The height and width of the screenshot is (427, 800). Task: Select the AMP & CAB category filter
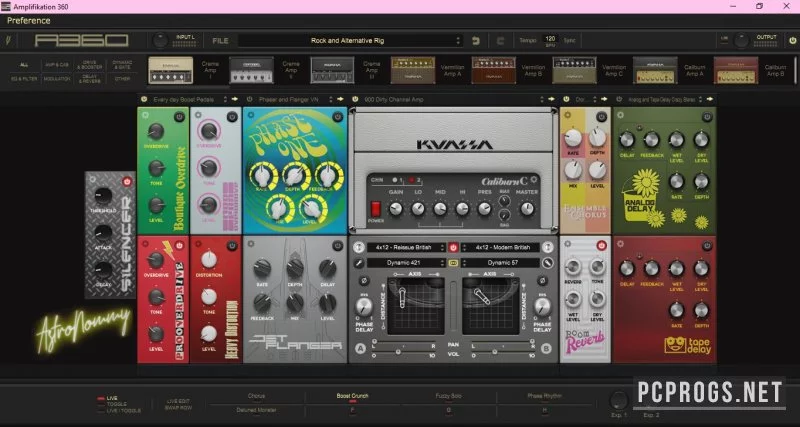click(x=57, y=65)
